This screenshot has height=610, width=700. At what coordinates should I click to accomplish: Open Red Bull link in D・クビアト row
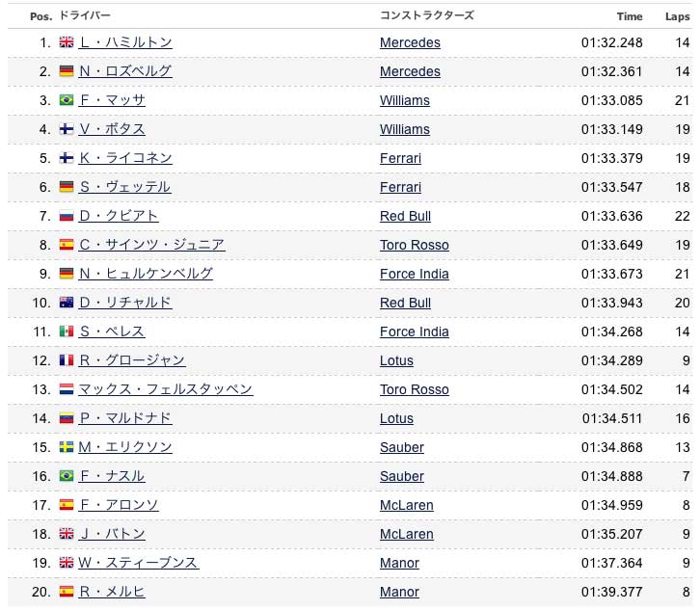tap(405, 216)
